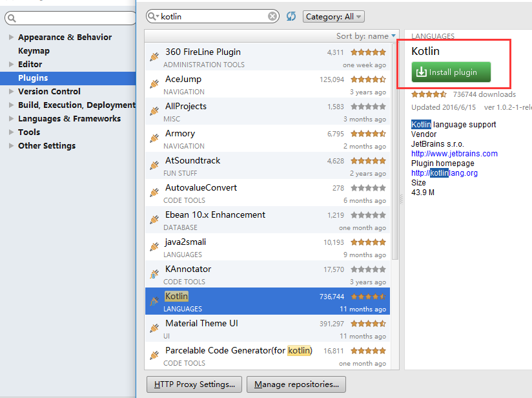Viewport: 532px width, 398px height.
Task: Click the plugin list vertical scrollbar
Action: 395,151
